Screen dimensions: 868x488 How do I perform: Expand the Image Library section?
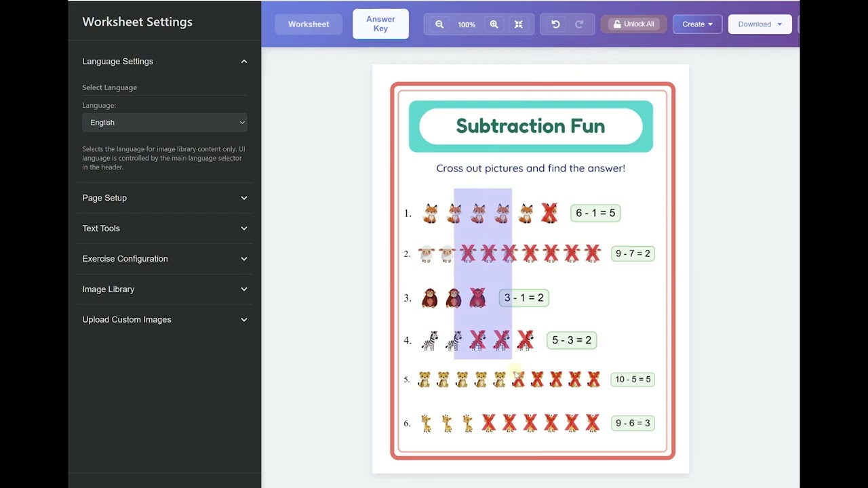(x=165, y=289)
